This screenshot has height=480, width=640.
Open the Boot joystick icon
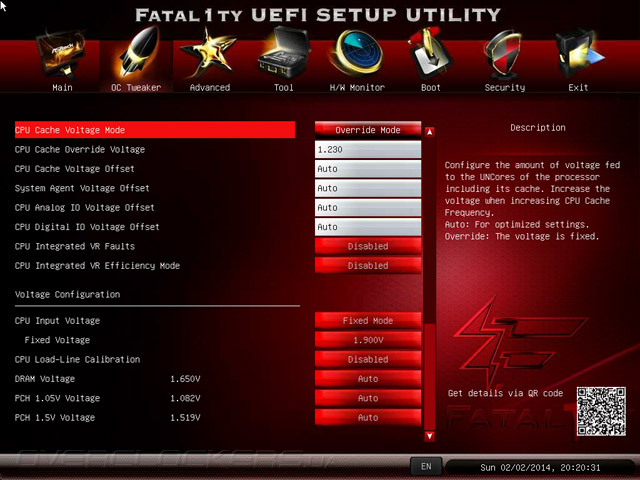pyautogui.click(x=431, y=54)
